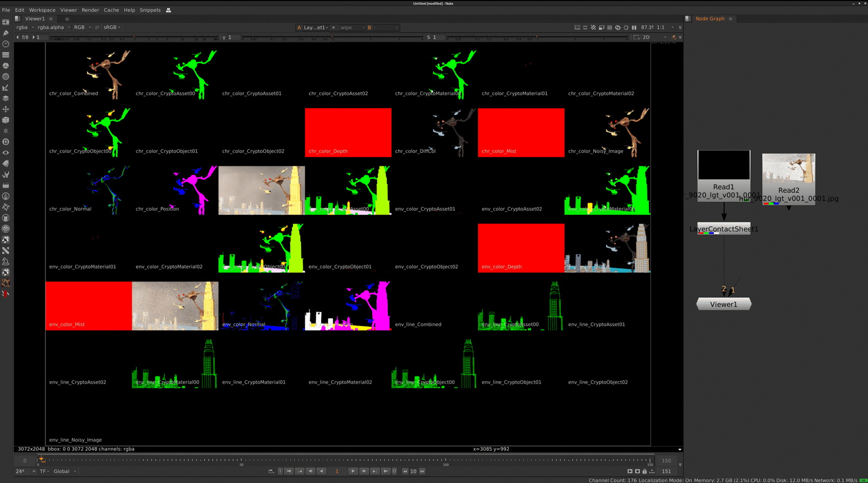The height and width of the screenshot is (483, 868).
Task: Click the skip scanlines striped-lines icon
Action: pyautogui.click(x=609, y=27)
